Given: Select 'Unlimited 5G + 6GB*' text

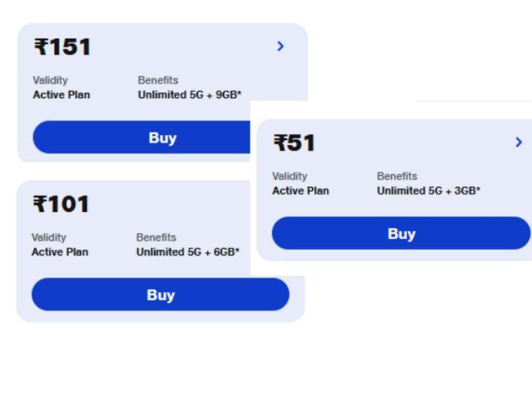Looking at the screenshot, I should [188, 252].
